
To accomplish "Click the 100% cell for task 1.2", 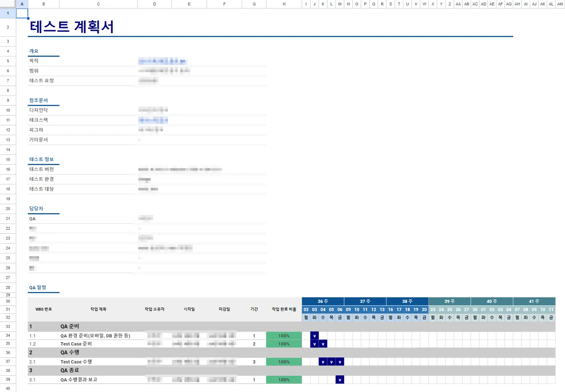I will coord(284,344).
